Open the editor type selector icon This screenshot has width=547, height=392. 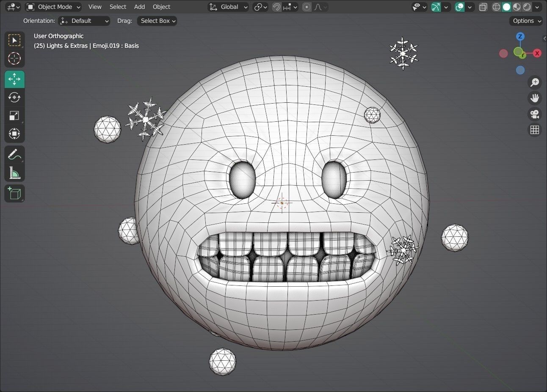click(x=11, y=7)
